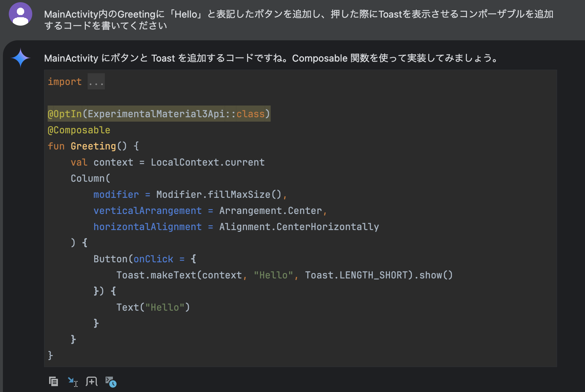Image resolution: width=585 pixels, height=392 pixels.
Task: Expand the folded import ellipsis
Action: tap(96, 82)
